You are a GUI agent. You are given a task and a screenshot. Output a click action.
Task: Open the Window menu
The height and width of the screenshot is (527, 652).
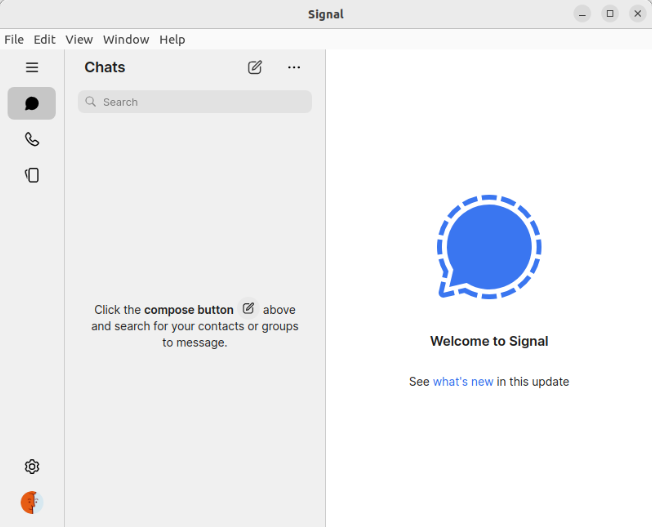[x=126, y=40]
